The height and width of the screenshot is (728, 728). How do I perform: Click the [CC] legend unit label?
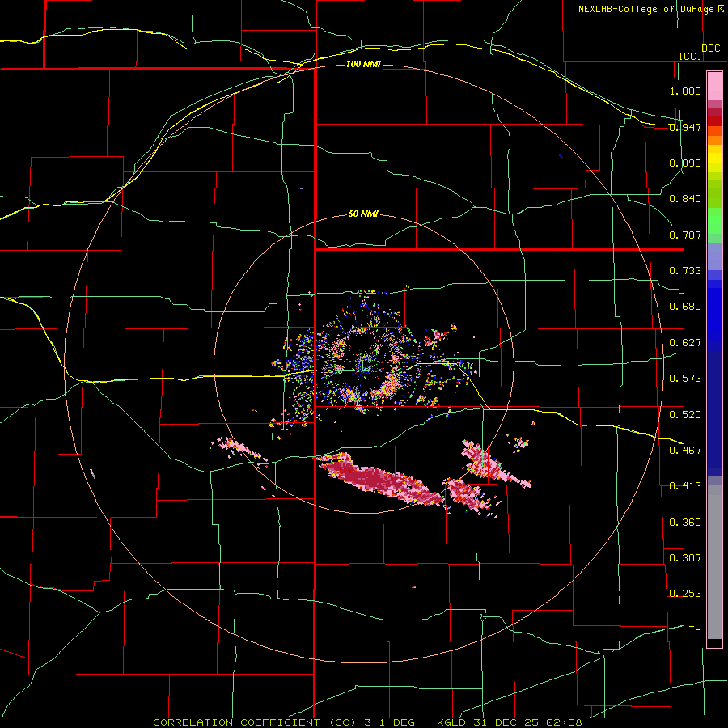click(691, 56)
